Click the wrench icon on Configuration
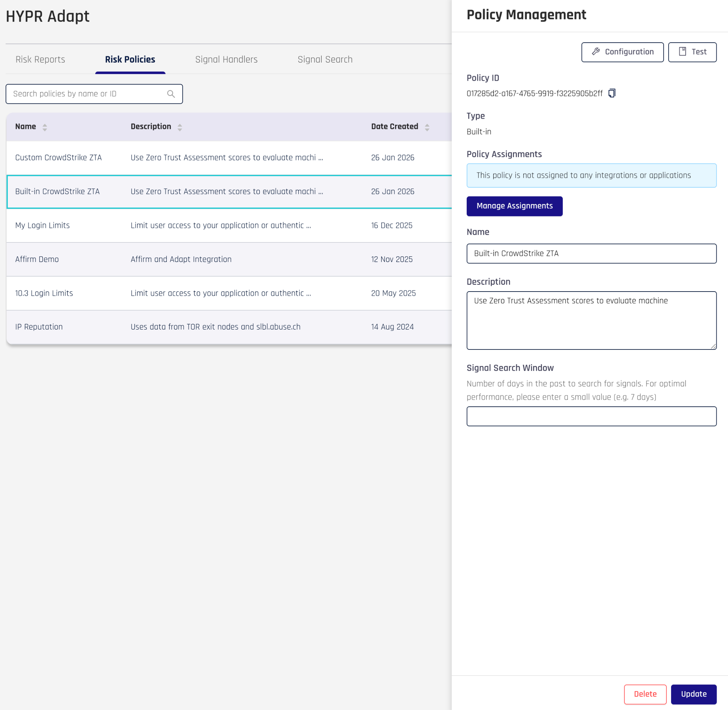The image size is (728, 710). [x=596, y=52]
